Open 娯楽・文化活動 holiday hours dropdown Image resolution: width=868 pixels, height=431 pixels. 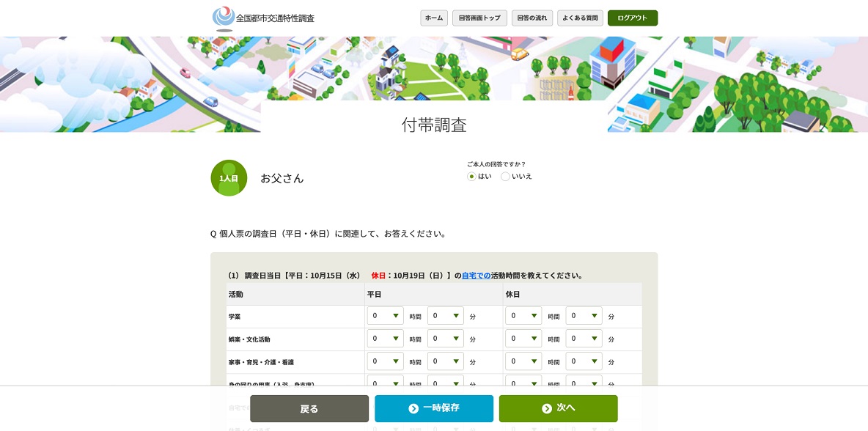click(x=523, y=339)
